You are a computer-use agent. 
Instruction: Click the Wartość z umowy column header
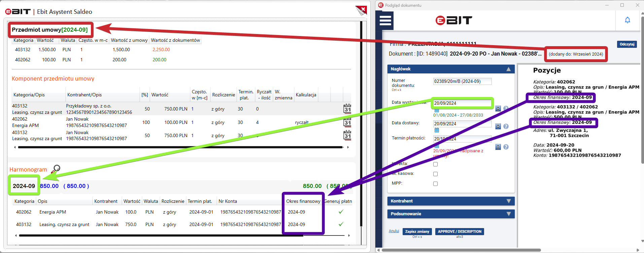point(129,40)
